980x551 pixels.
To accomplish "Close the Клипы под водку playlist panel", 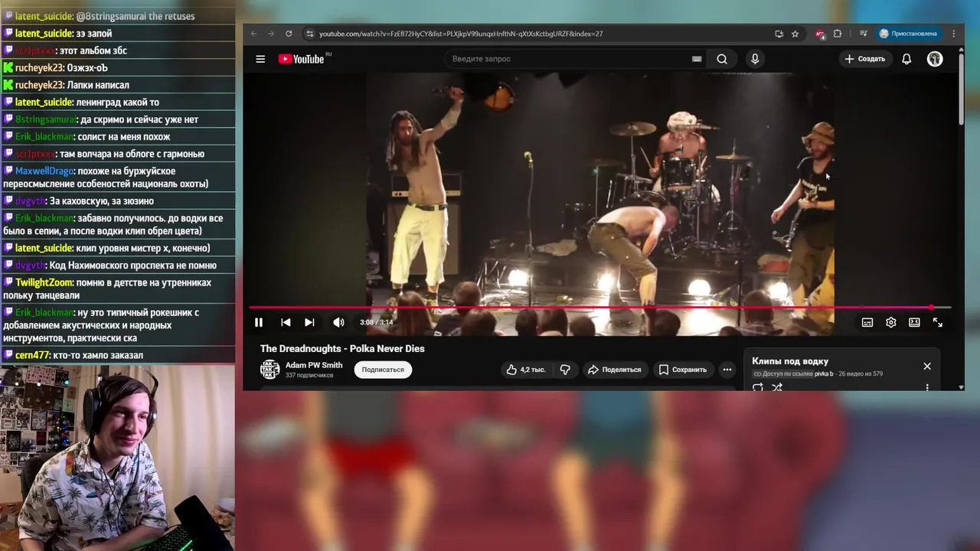I will click(x=927, y=366).
